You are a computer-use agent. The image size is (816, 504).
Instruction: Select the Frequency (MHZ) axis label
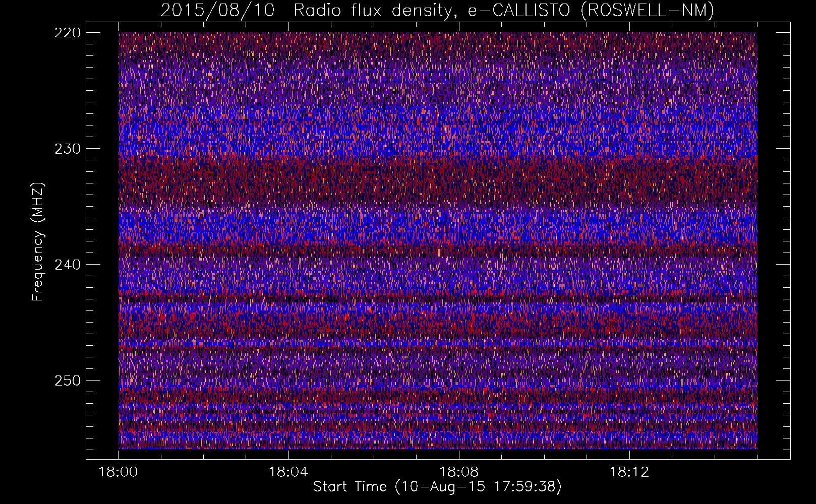[x=38, y=241]
